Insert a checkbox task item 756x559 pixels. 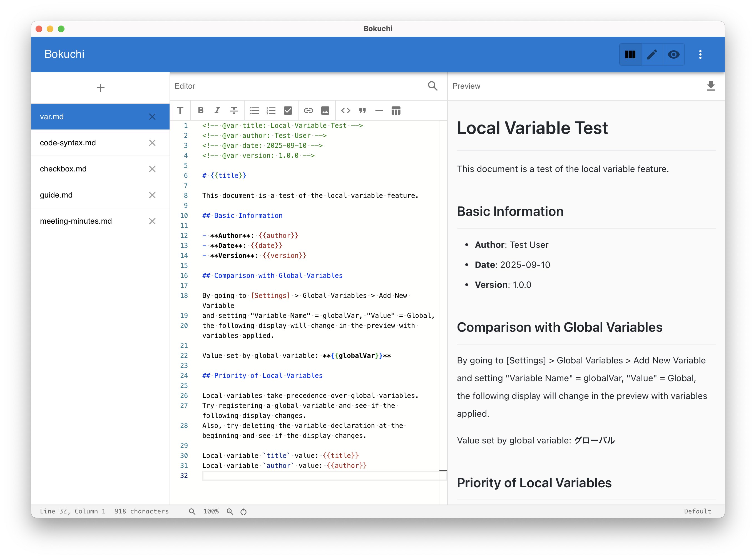[288, 110]
